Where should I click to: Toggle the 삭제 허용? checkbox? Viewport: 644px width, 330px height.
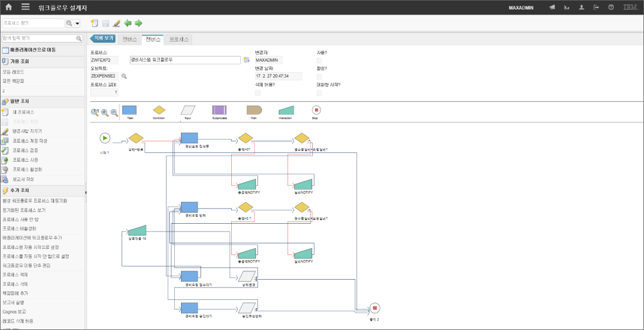coord(258,93)
